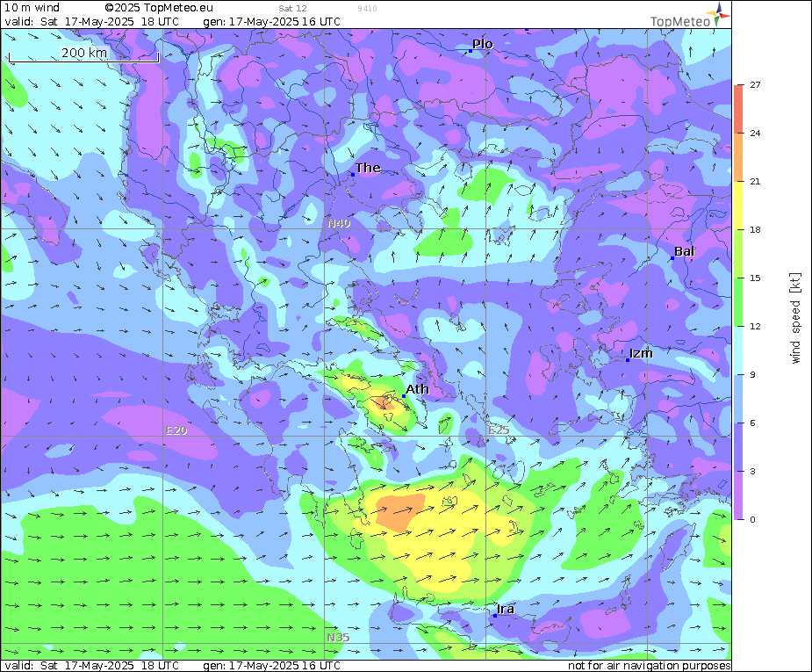Click the 6 kt legend value

pos(752,423)
